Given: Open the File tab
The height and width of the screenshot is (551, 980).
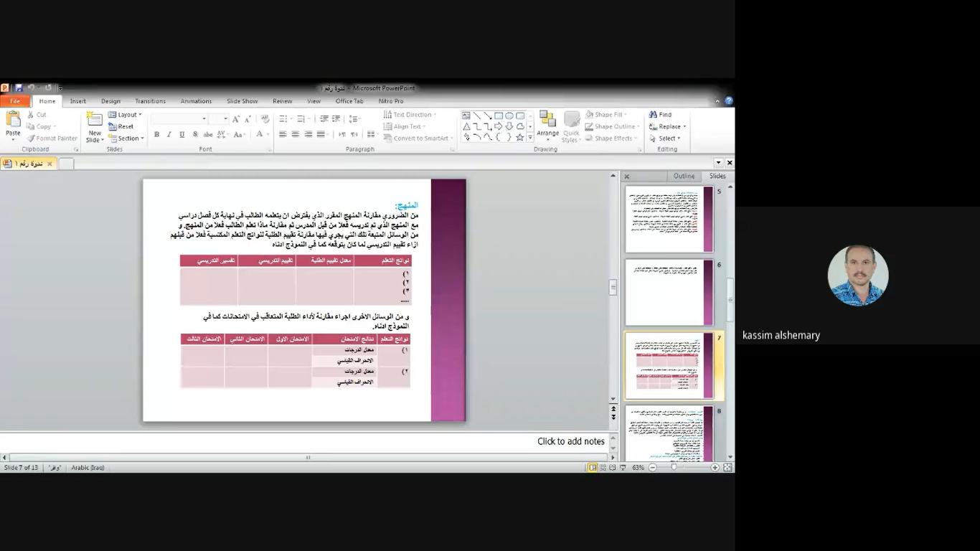Looking at the screenshot, I should (15, 101).
